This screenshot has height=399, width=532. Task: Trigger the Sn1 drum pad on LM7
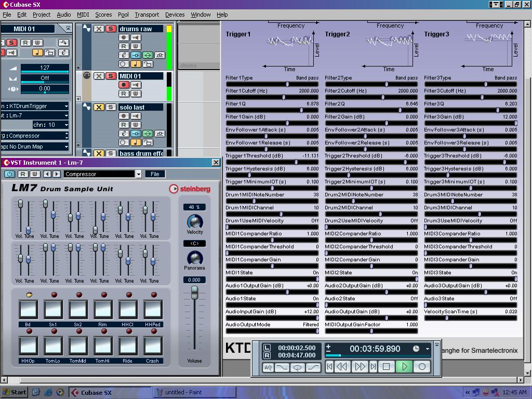(54, 309)
